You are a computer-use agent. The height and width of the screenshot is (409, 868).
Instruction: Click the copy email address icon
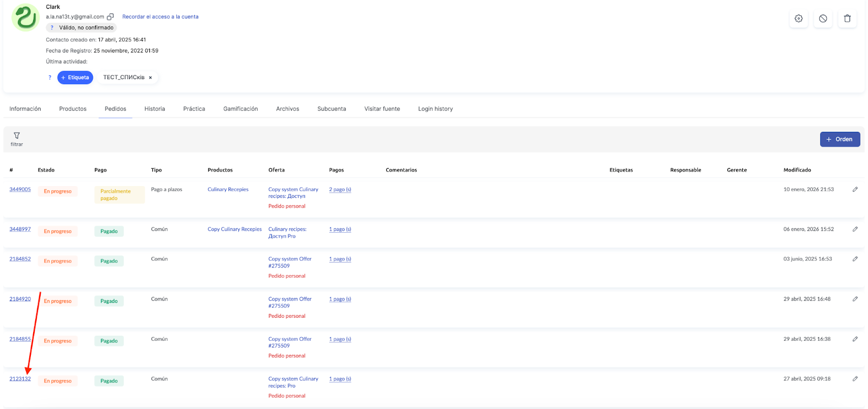pos(110,17)
